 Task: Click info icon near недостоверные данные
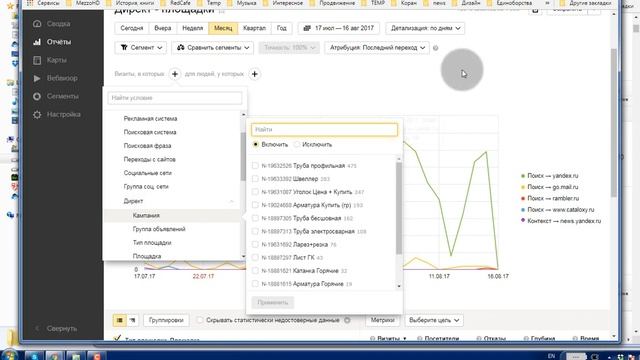[x=347, y=320]
